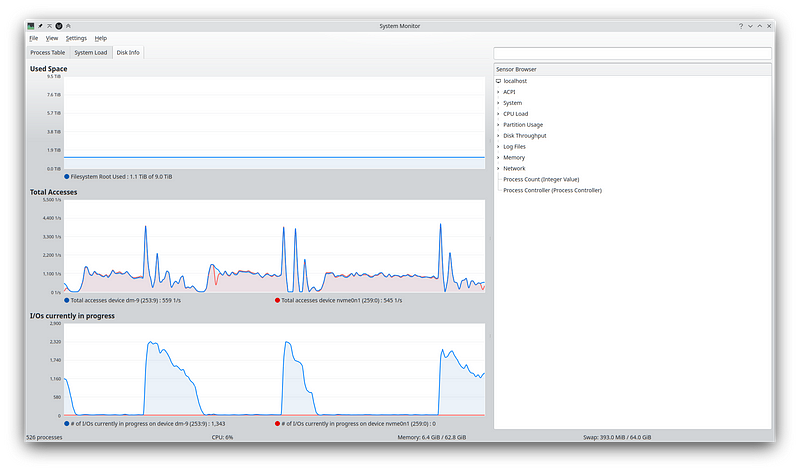The width and height of the screenshot is (800, 472).
Task: Click the red I/Os in progress nvme0n1 legend dot
Action: point(278,424)
